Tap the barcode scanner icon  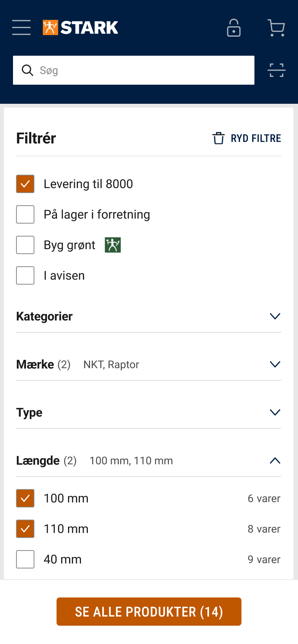[x=276, y=70]
